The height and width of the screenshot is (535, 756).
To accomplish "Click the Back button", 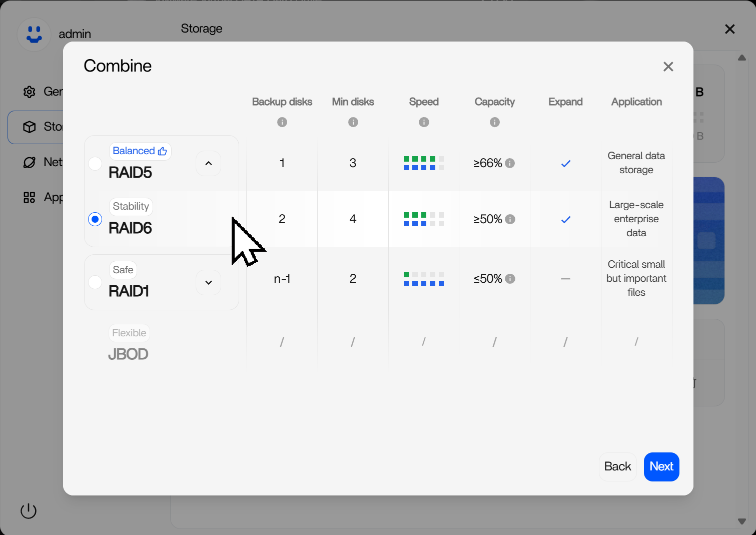I will coord(617,466).
